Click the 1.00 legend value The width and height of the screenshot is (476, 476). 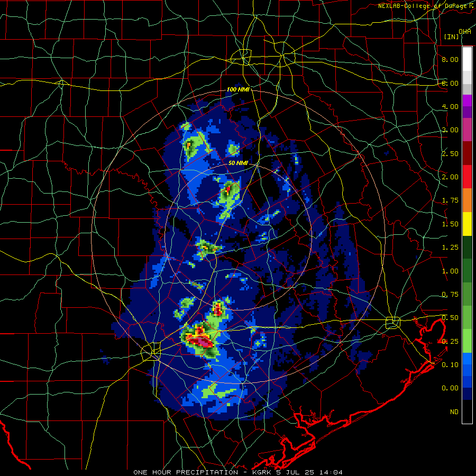[450, 271]
